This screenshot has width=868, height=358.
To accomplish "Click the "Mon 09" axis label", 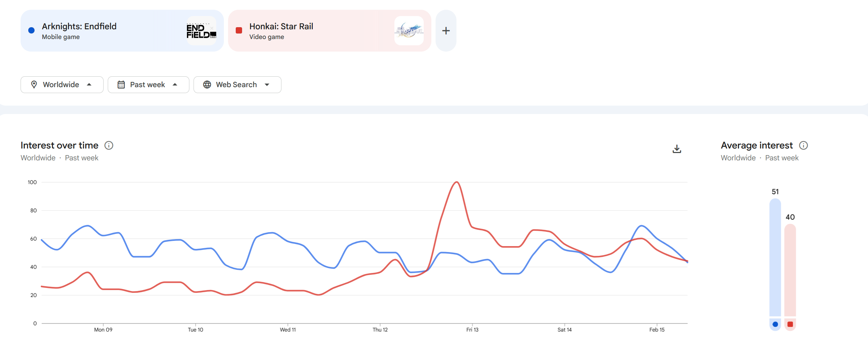I will [103, 330].
